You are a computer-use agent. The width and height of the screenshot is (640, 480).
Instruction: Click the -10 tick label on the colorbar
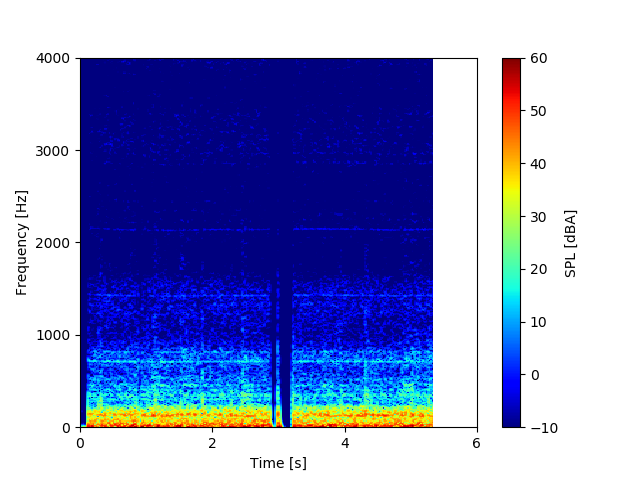(x=542, y=427)
